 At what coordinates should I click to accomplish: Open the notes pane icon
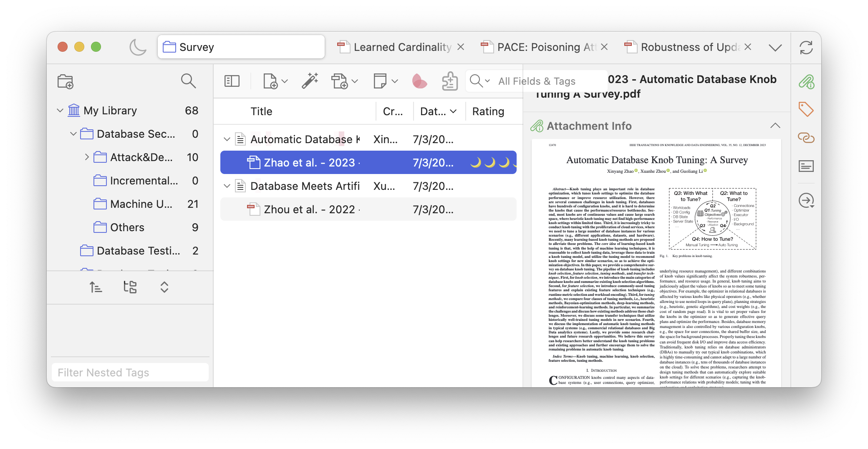806,166
